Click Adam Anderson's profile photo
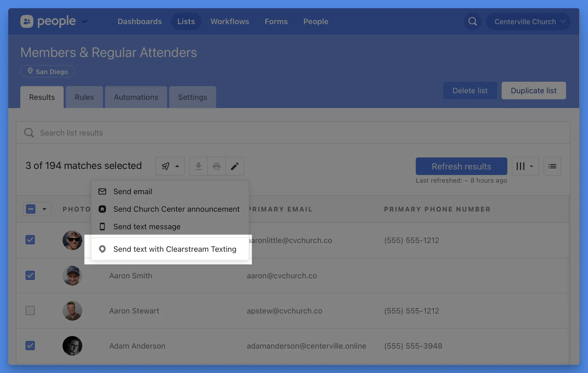Viewport: 588px width, 373px height. 72,346
